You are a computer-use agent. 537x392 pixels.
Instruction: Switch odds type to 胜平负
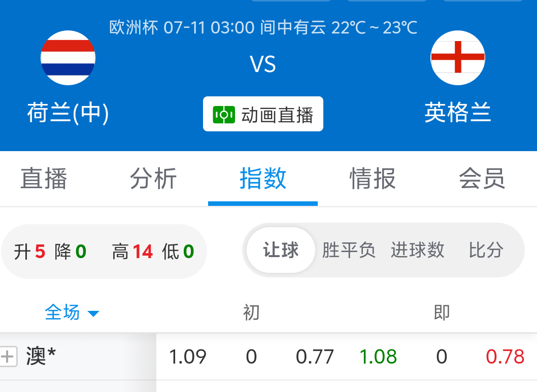[349, 250]
